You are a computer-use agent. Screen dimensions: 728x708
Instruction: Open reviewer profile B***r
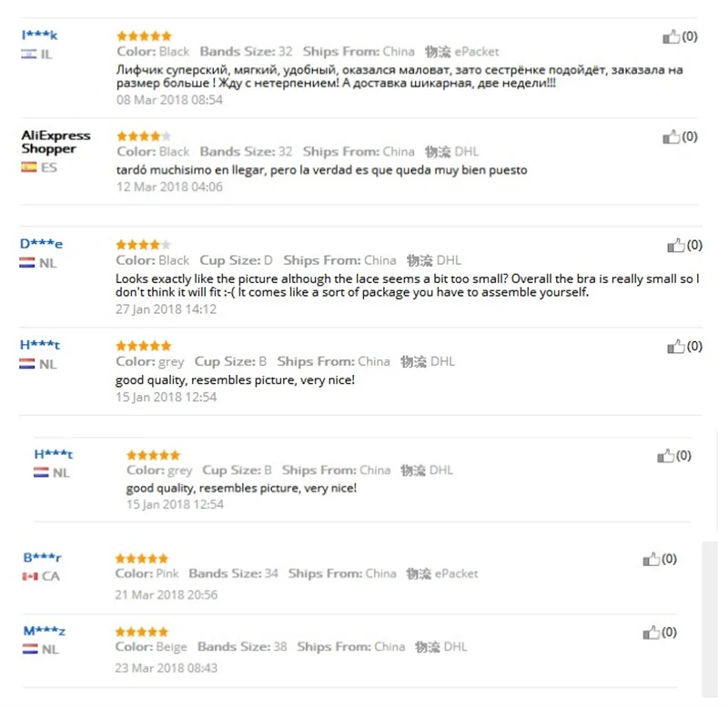point(42,557)
